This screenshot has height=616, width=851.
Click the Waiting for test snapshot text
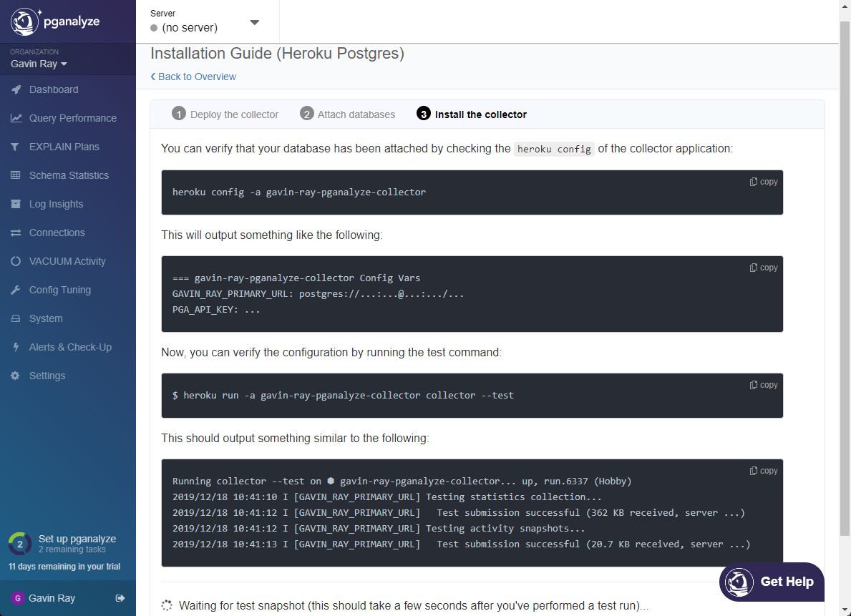414,606
